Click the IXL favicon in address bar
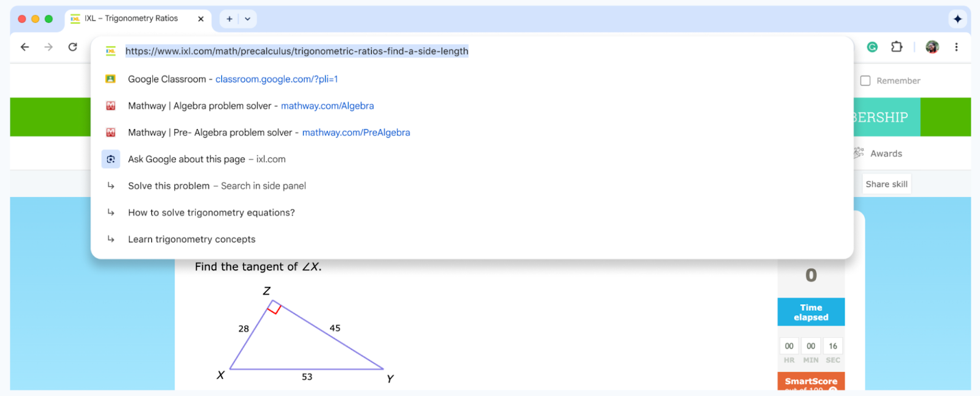 (111, 51)
